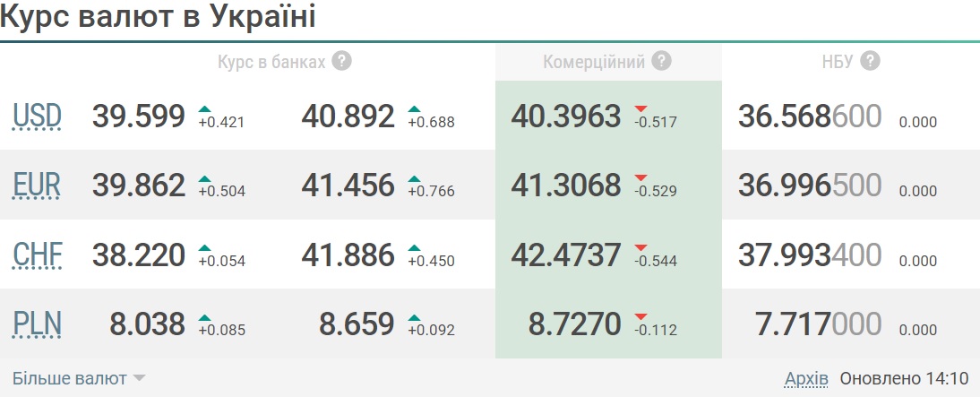Click USD commercial rate 40.3963

565,116
